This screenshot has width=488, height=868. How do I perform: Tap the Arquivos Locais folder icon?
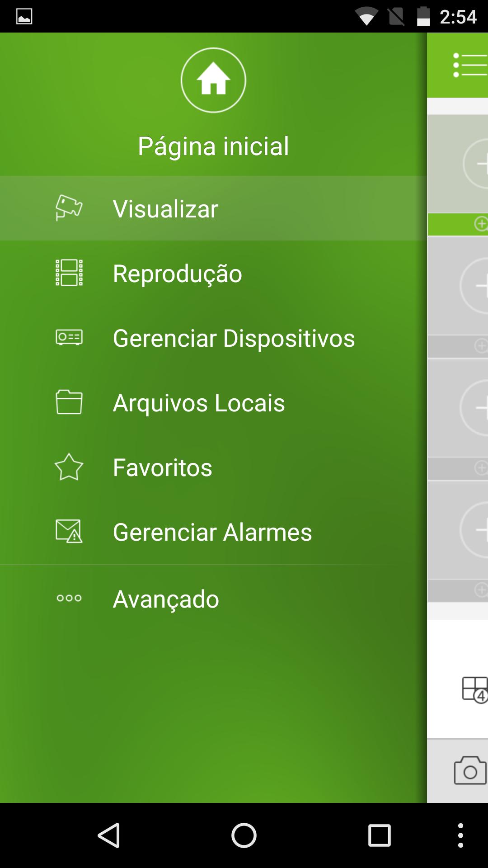click(69, 402)
